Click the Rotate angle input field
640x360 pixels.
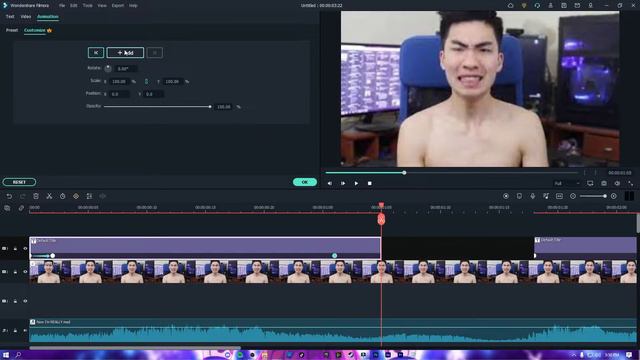[x=125, y=69]
